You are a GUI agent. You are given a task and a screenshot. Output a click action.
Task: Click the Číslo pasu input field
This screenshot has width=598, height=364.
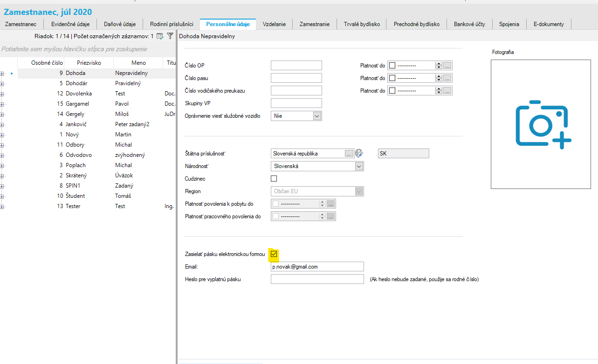point(296,78)
